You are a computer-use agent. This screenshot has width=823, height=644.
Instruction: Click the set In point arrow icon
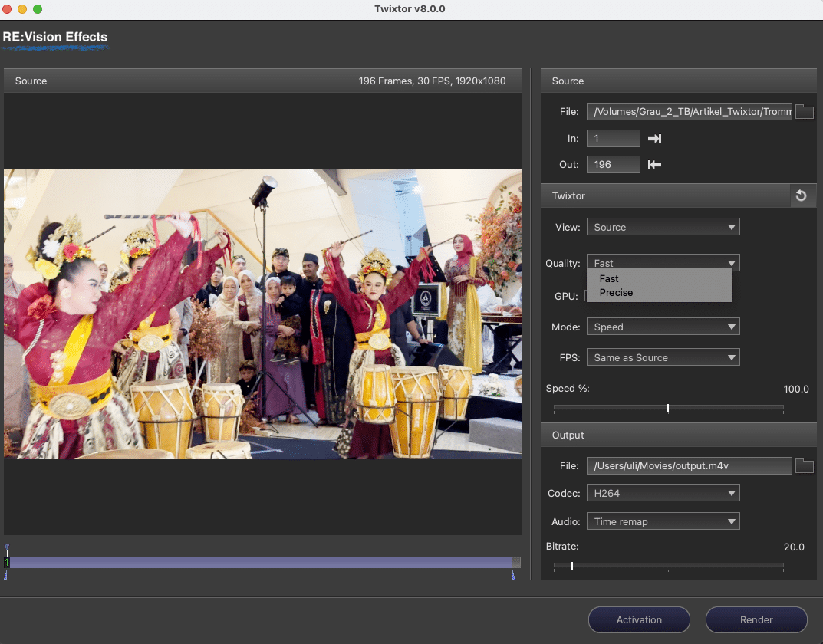(654, 138)
